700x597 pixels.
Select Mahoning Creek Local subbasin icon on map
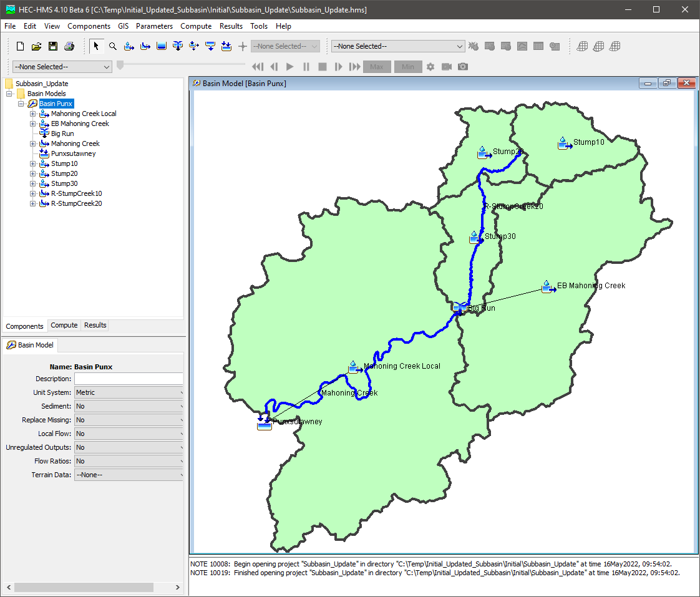point(355,367)
